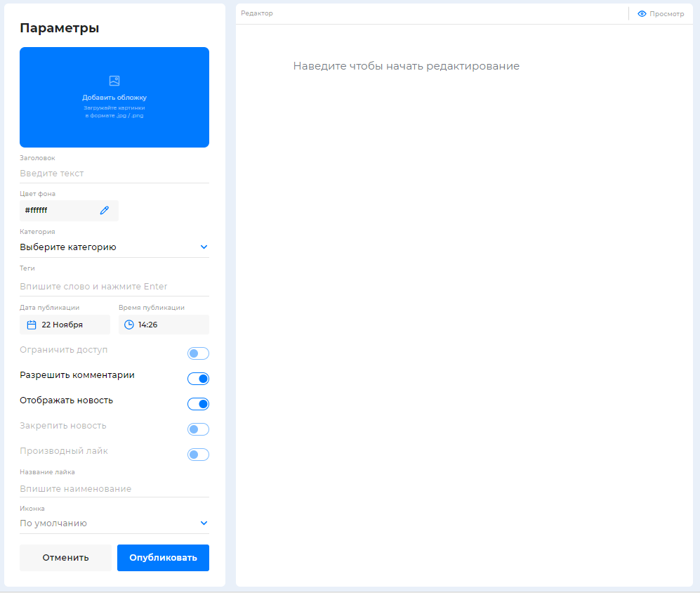Open the Выберите категорию dropdown
This screenshot has width=700, height=593.
(114, 247)
